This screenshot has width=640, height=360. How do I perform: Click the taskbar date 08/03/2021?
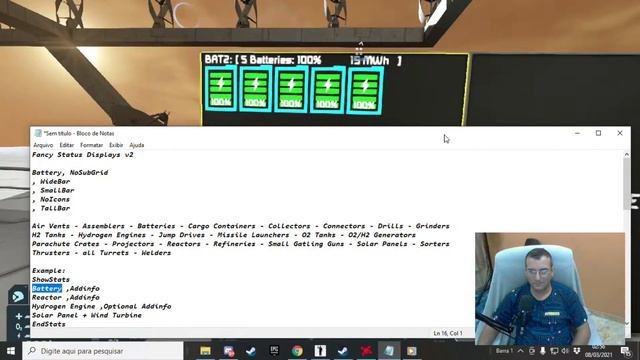[598, 355]
